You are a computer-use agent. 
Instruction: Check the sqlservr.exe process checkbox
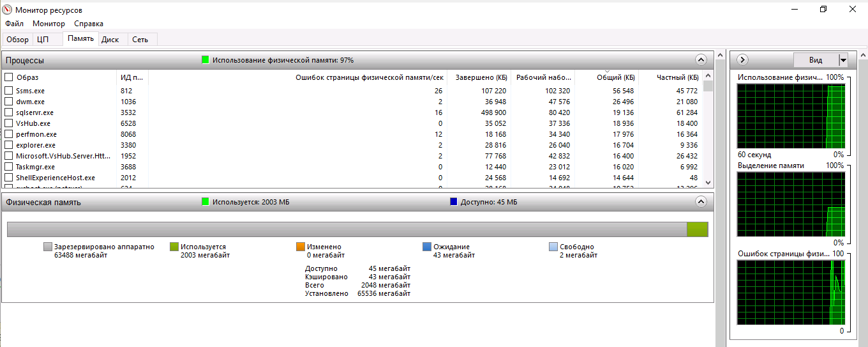[x=9, y=112]
